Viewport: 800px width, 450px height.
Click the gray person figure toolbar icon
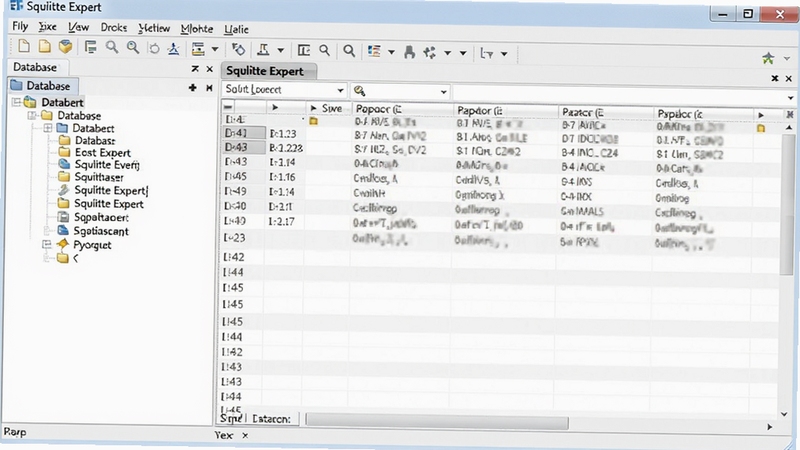(x=409, y=52)
